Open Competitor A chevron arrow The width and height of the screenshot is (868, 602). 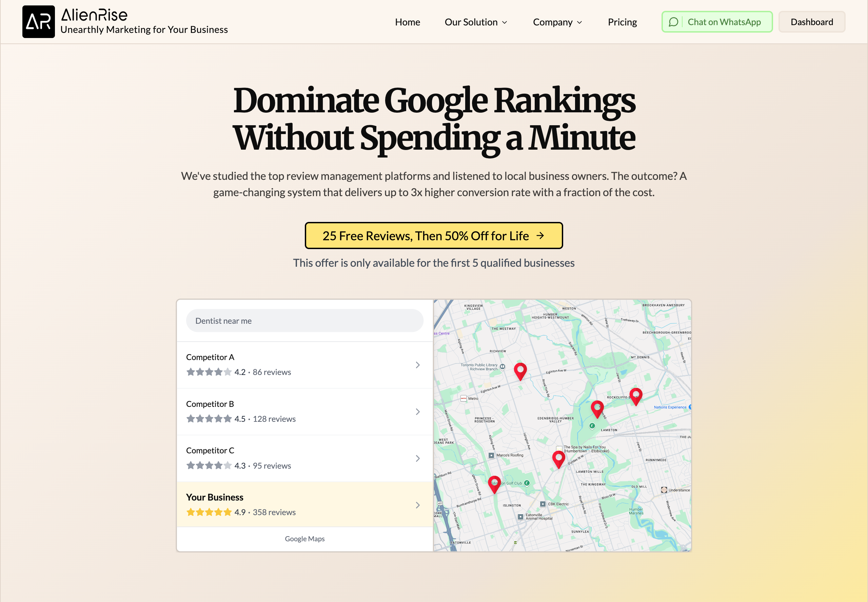point(418,365)
